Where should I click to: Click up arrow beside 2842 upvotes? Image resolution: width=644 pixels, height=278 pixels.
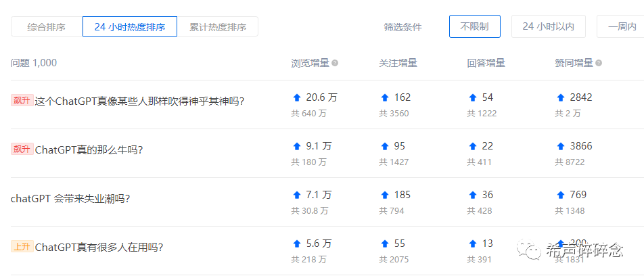pos(561,97)
